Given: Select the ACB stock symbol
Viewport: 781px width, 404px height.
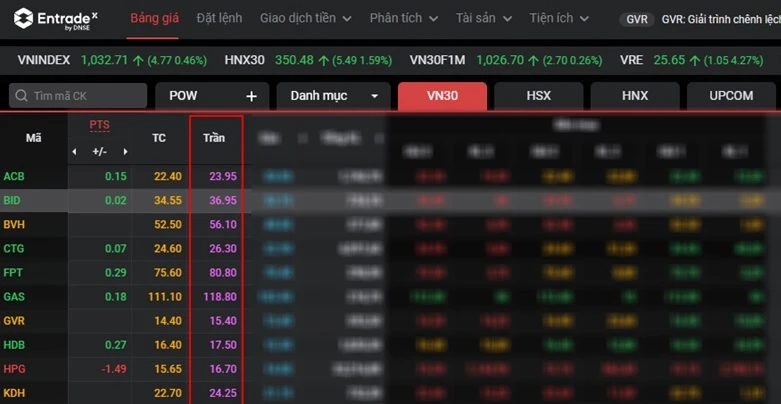Looking at the screenshot, I should (14, 176).
